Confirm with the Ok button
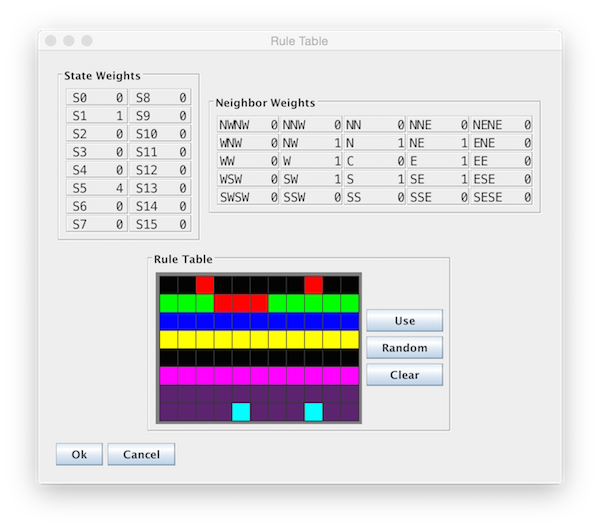Screen dimensions: 600x529 click(79, 454)
